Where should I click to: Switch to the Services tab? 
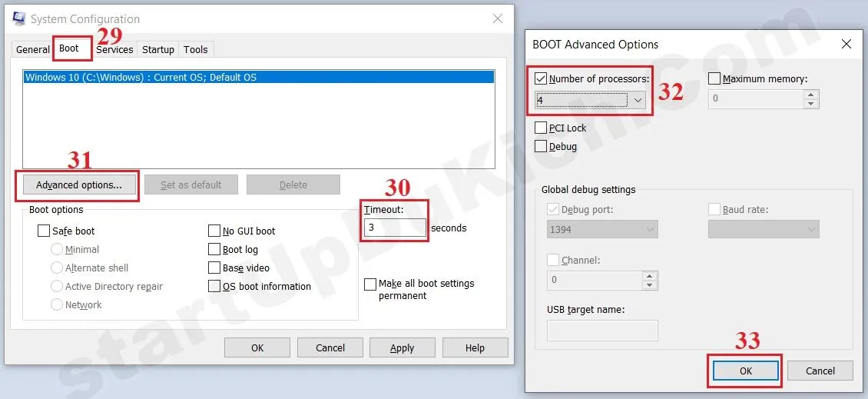114,49
